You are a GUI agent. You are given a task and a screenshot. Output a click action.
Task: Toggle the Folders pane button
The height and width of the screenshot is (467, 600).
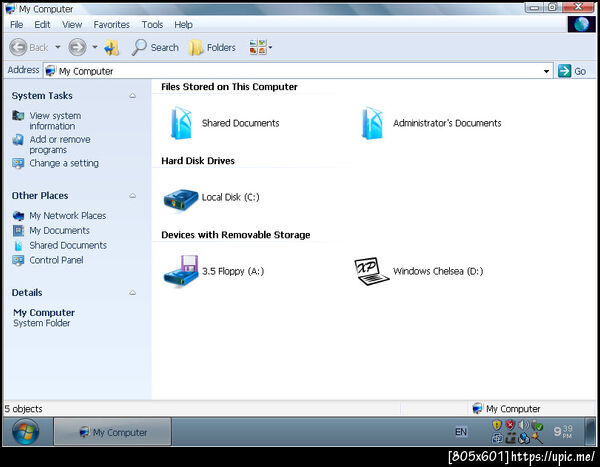(212, 47)
